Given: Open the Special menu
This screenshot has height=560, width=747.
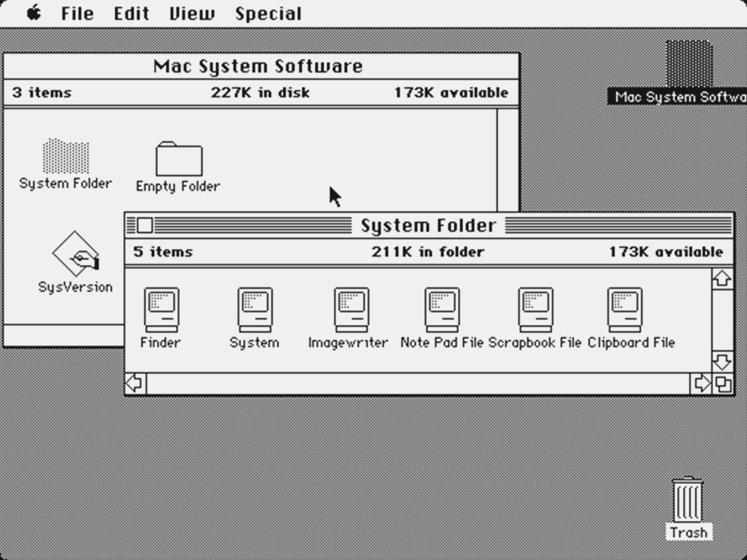Looking at the screenshot, I should click(x=268, y=14).
